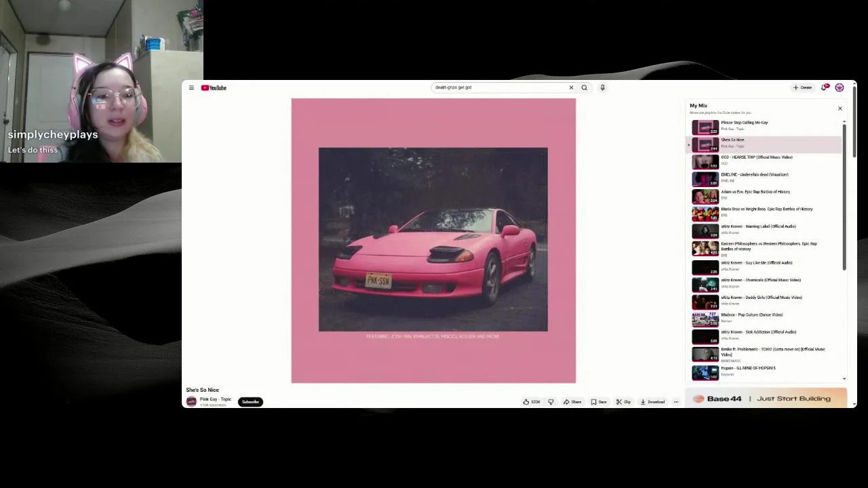Like the video with thumbs up

click(532, 402)
